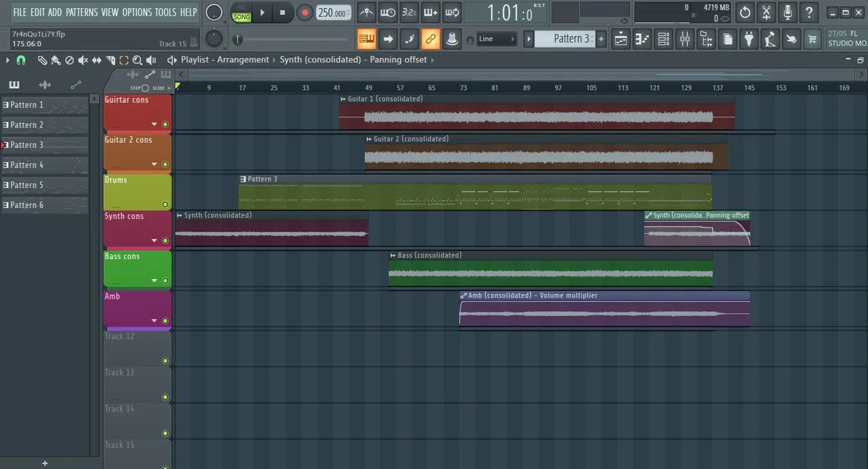The height and width of the screenshot is (469, 868).
Task: Mute the Bass cons track
Action: click(165, 281)
